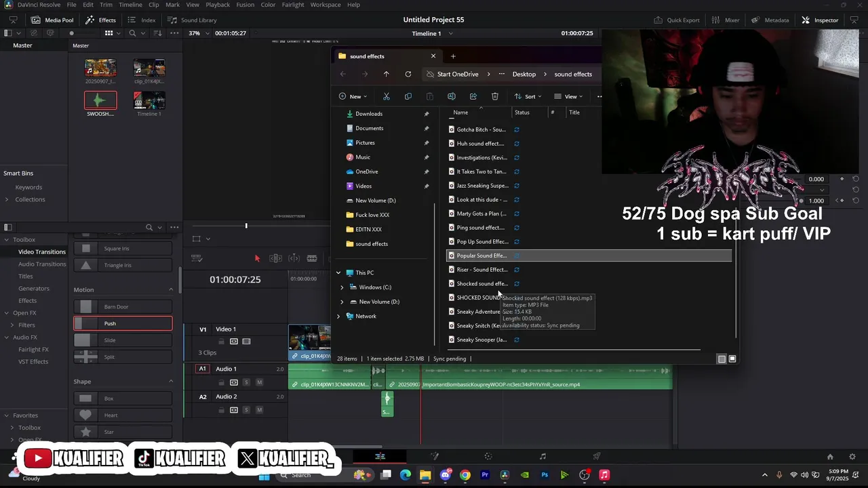Select the Selection Mode arrow tool
This screenshot has width=868, height=488.
257,258
